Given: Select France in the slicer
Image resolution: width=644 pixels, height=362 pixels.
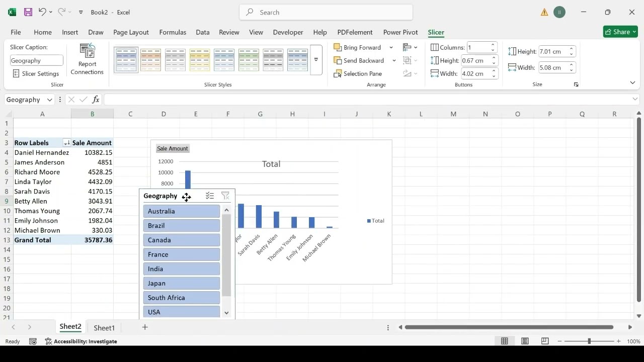Looking at the screenshot, I should tap(182, 254).
